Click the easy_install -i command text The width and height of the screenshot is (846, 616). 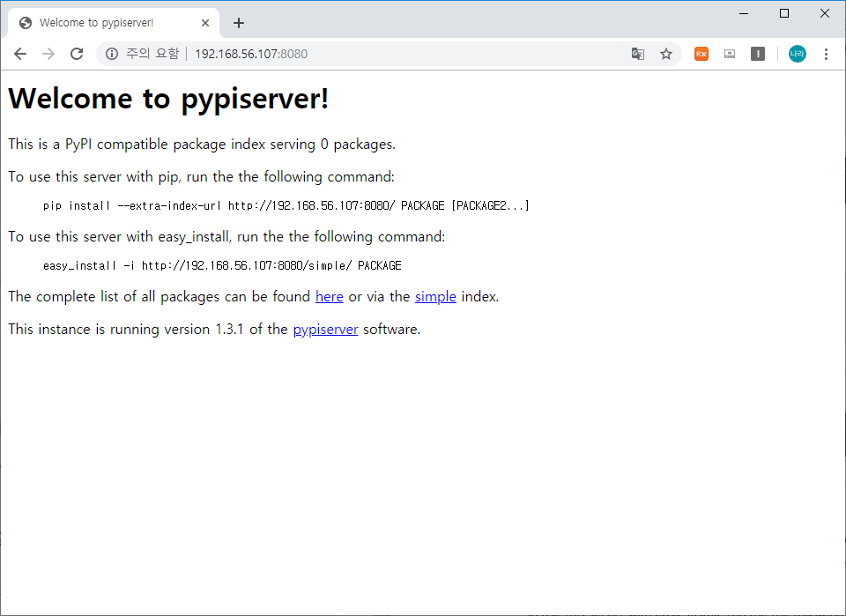(222, 265)
